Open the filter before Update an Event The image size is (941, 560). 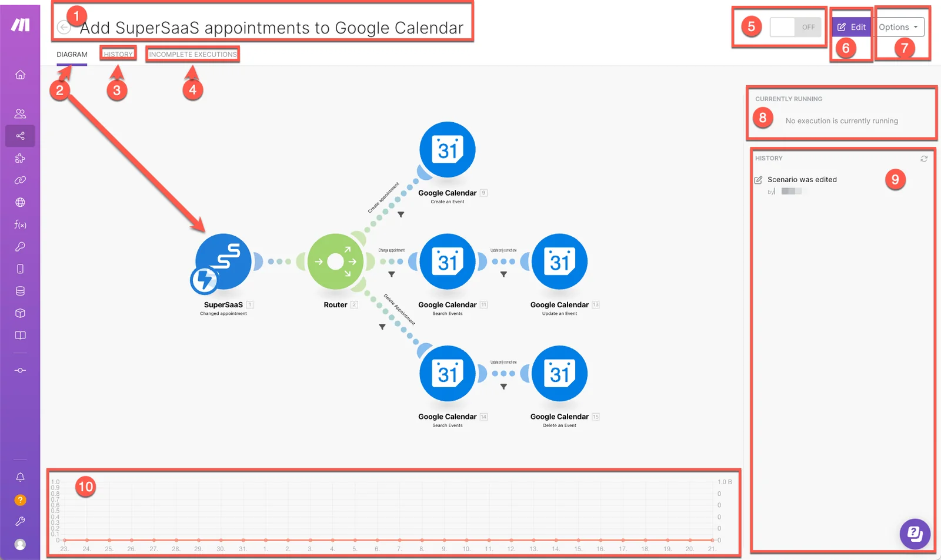[503, 274]
